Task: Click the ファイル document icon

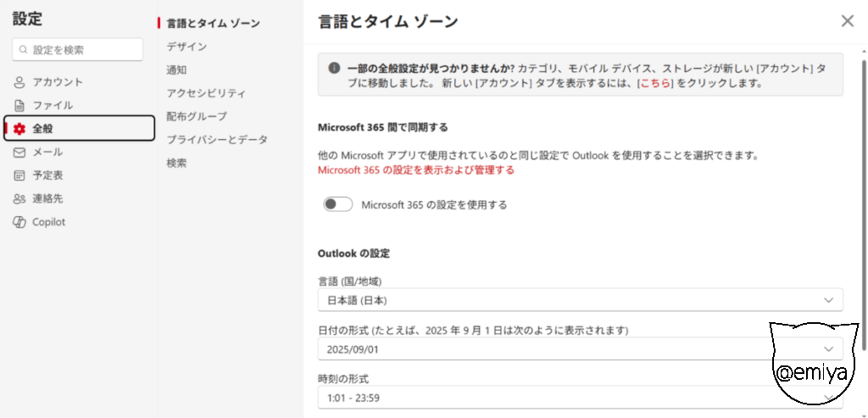Action: (19, 106)
